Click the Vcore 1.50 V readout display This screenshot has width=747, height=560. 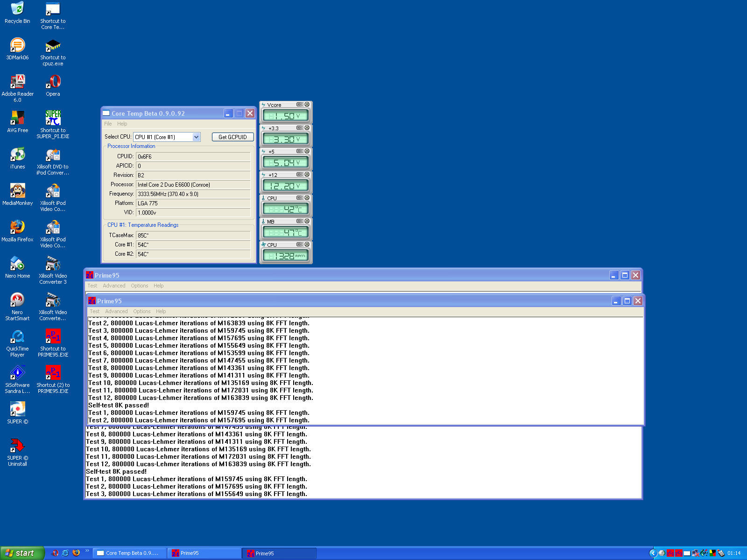pos(286,116)
